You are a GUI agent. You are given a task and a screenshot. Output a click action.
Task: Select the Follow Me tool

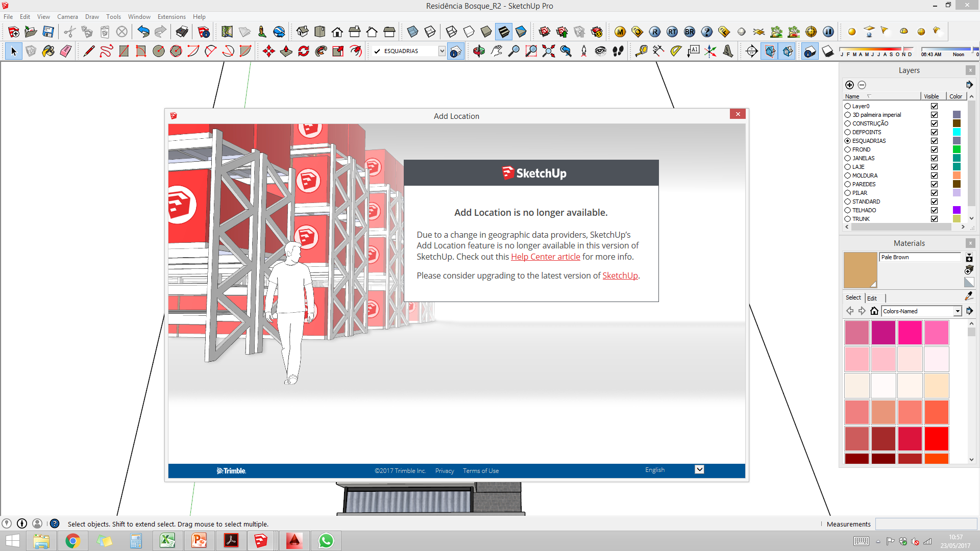[x=321, y=51]
